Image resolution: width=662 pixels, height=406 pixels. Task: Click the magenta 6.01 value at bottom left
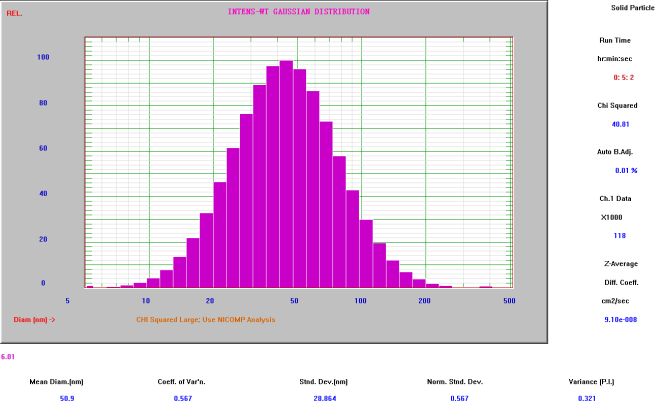(x=8, y=356)
